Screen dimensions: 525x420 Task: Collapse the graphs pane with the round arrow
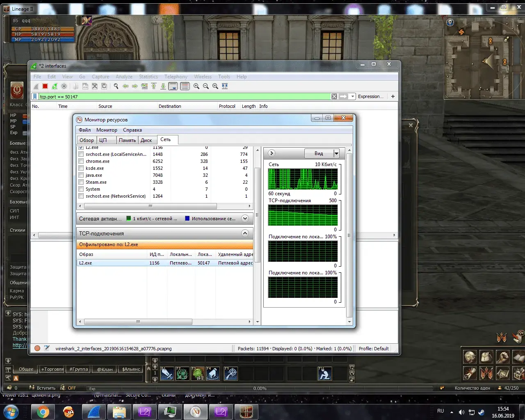pyautogui.click(x=272, y=153)
